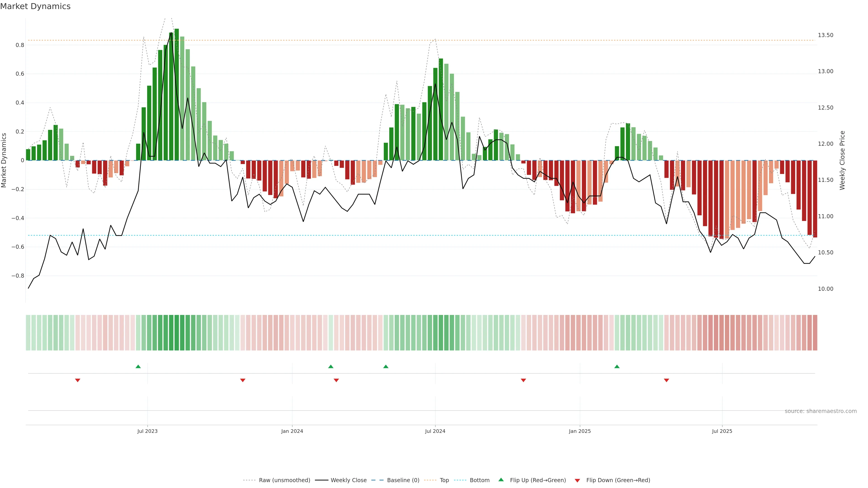Click the 13.50 Weekly Close Price tick

point(825,35)
